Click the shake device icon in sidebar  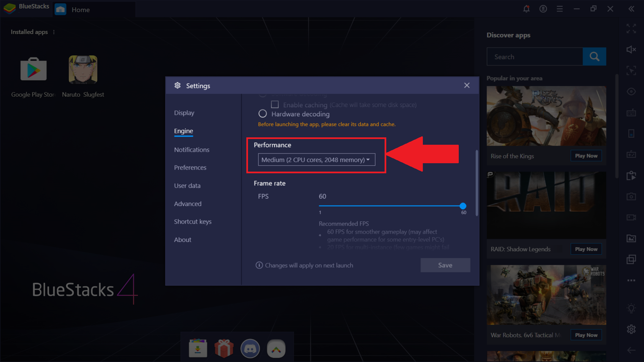(631, 134)
